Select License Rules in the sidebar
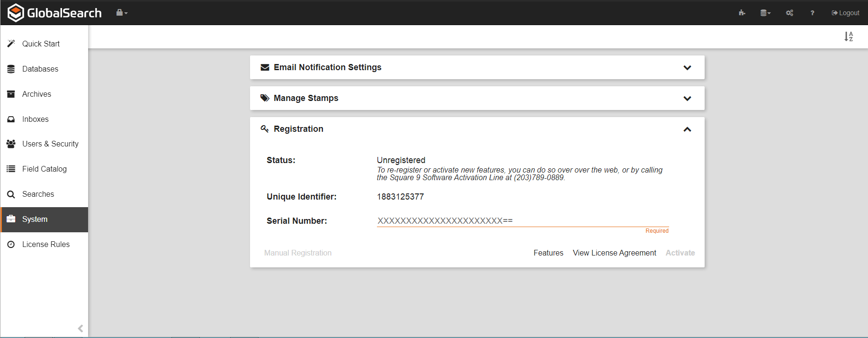The height and width of the screenshot is (338, 868). pos(45,245)
